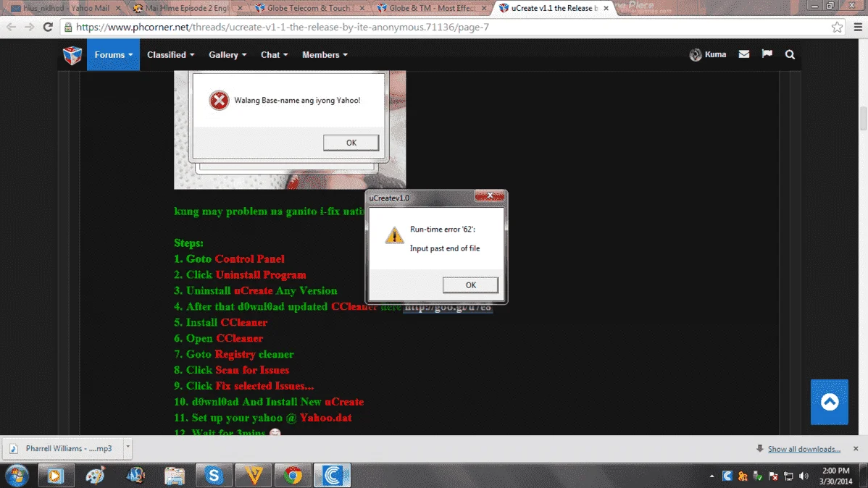
Task: Open Skype from the taskbar
Action: tap(214, 475)
